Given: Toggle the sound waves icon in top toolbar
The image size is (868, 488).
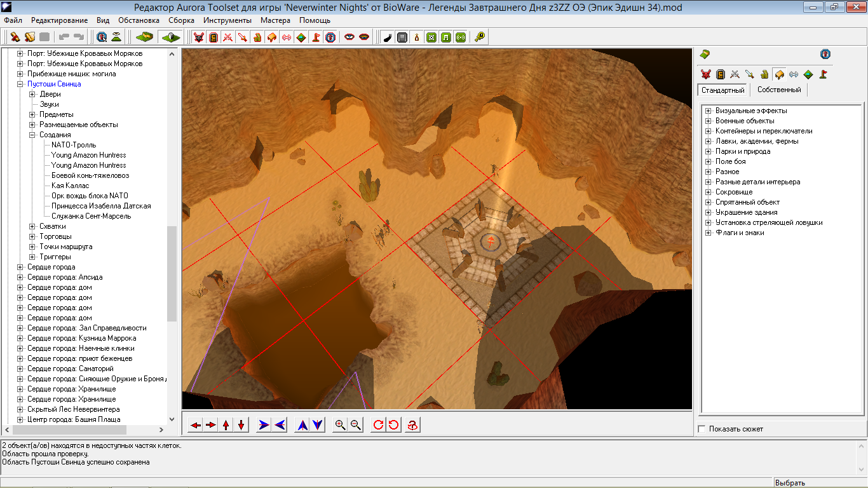Looking at the screenshot, I should [x=287, y=37].
